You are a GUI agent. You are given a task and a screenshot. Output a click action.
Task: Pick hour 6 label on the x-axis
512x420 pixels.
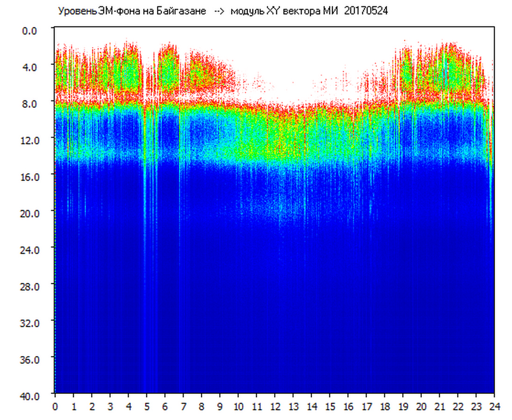point(165,406)
